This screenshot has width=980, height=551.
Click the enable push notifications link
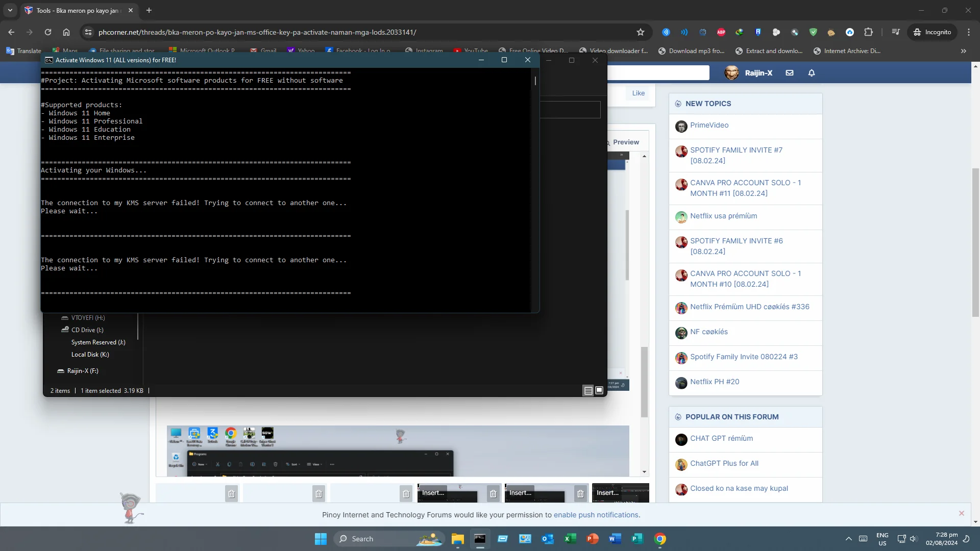click(x=596, y=515)
